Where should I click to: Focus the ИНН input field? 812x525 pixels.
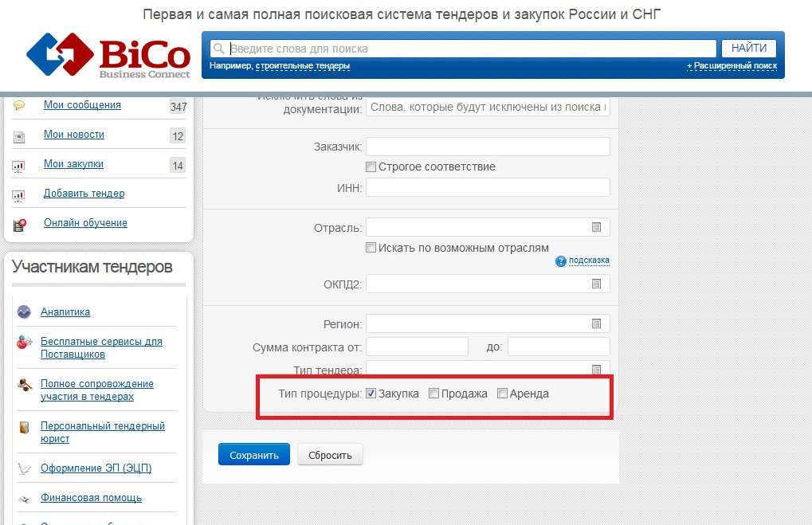click(488, 187)
